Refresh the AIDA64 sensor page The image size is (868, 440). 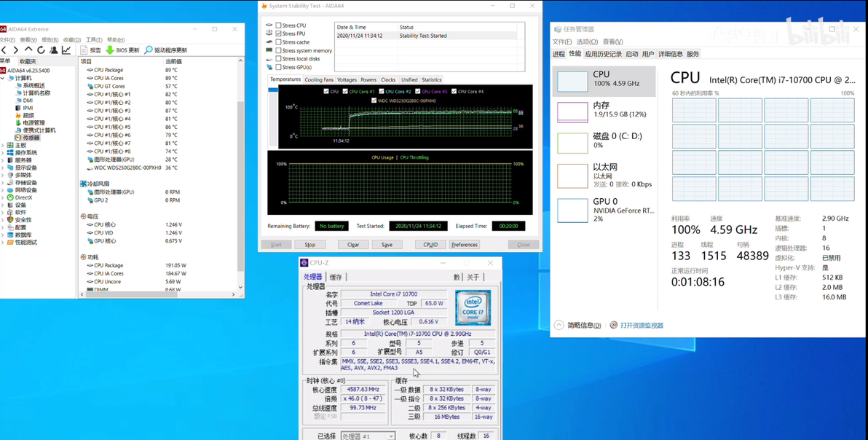click(x=41, y=50)
